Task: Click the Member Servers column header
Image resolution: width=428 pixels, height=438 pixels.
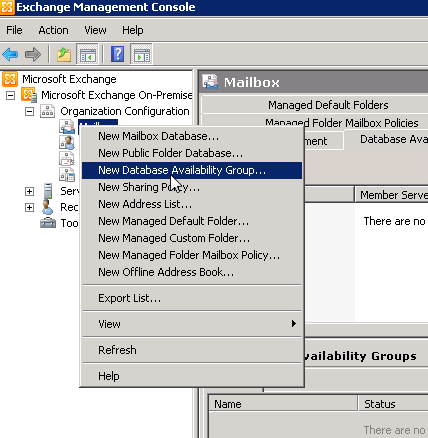Action: point(391,195)
